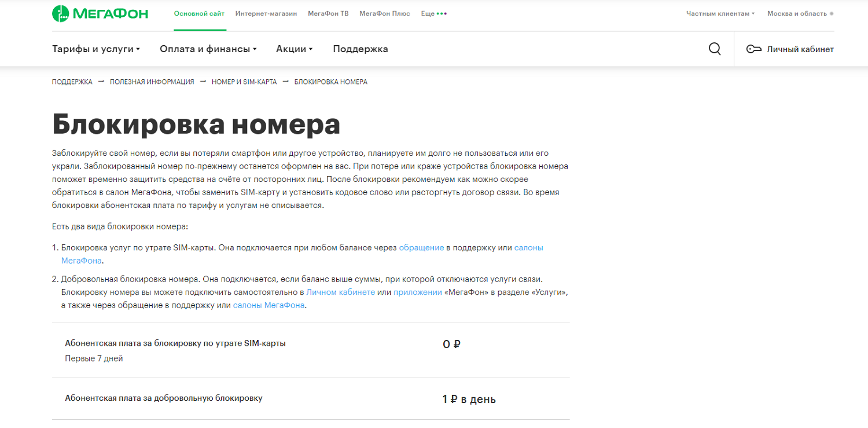The image size is (868, 428).
Task: Click the location dot next to Москва и область
Action: tap(832, 13)
